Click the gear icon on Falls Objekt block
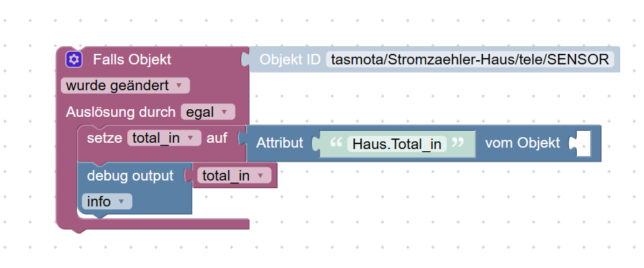This screenshot has height=268, width=644. (x=74, y=59)
